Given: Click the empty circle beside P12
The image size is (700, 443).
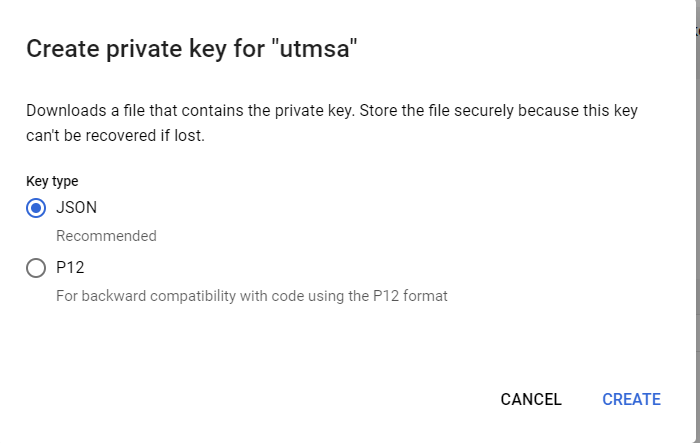Looking at the screenshot, I should tap(36, 268).
